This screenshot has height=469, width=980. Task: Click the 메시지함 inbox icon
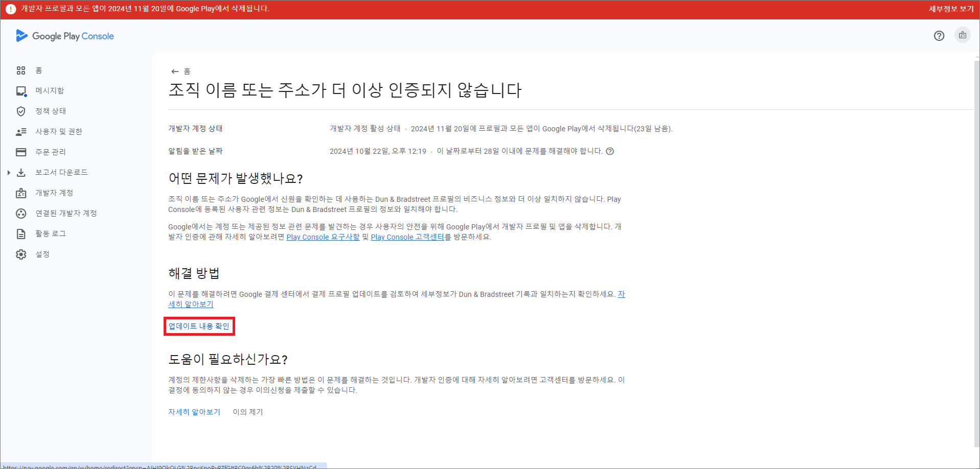(21, 91)
